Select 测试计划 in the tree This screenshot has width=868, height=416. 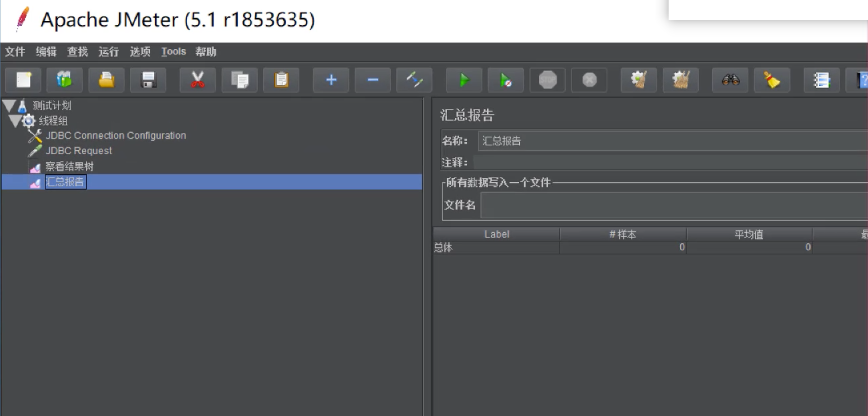point(52,106)
